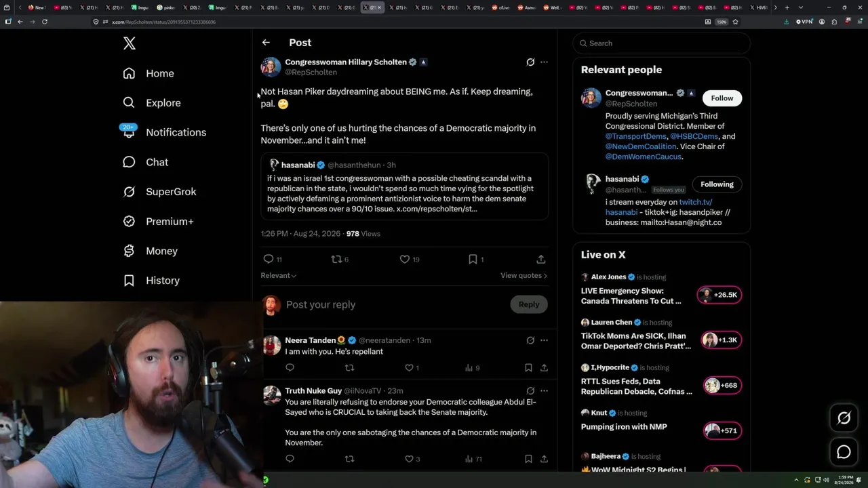Open the @TransportDems link in Scholten's bio
The width and height of the screenshot is (868, 488).
tap(636, 136)
